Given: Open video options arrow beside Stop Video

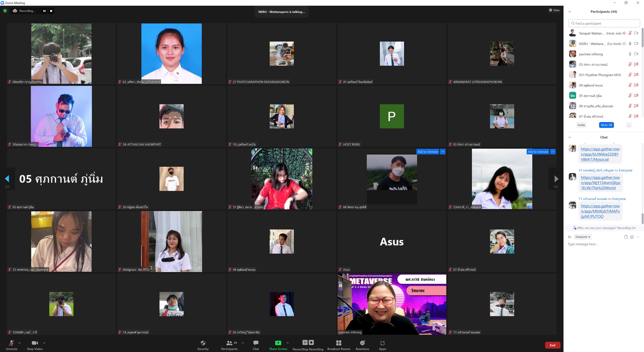Looking at the screenshot, I should coord(44,343).
